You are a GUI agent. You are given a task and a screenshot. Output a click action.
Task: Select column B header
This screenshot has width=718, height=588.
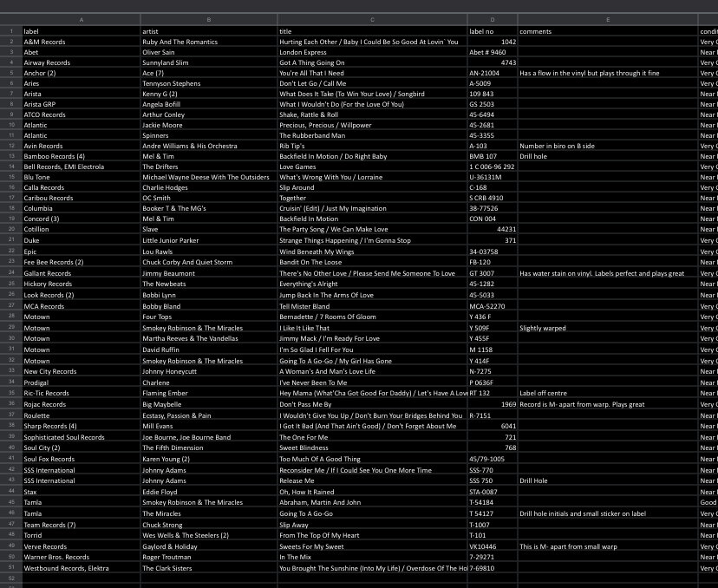tap(209, 20)
